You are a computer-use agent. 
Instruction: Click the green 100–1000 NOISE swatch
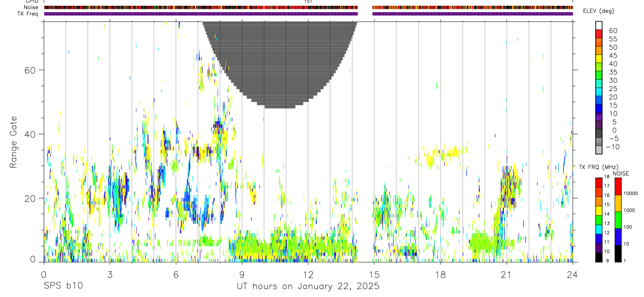[618, 220]
